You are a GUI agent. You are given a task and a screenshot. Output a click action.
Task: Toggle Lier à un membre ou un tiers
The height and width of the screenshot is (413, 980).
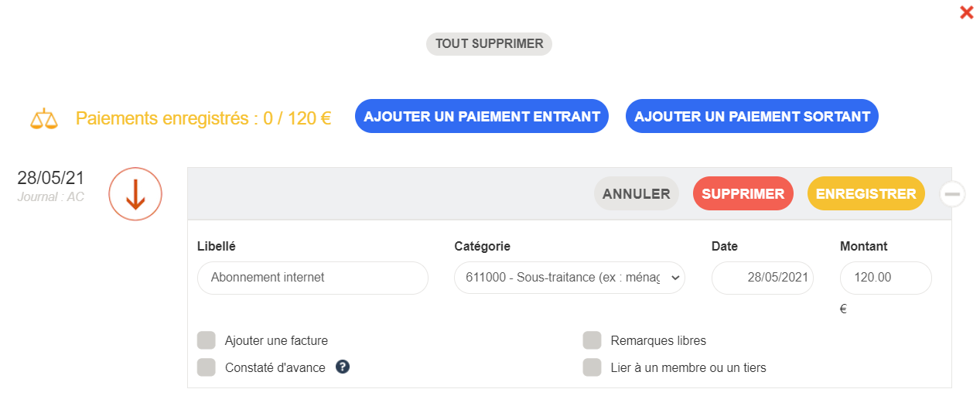[x=592, y=367]
